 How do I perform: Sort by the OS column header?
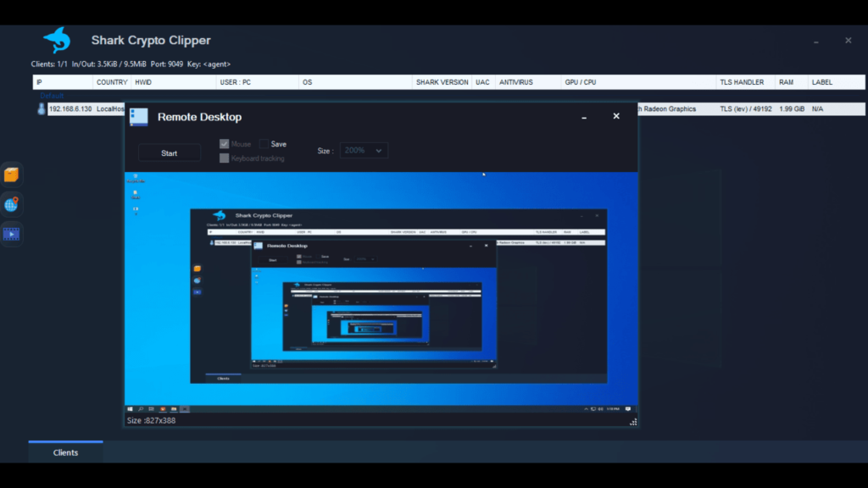[x=355, y=82]
